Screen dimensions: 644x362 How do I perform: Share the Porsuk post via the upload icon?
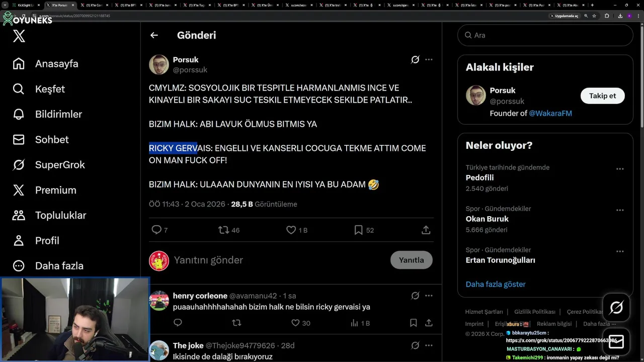426,230
